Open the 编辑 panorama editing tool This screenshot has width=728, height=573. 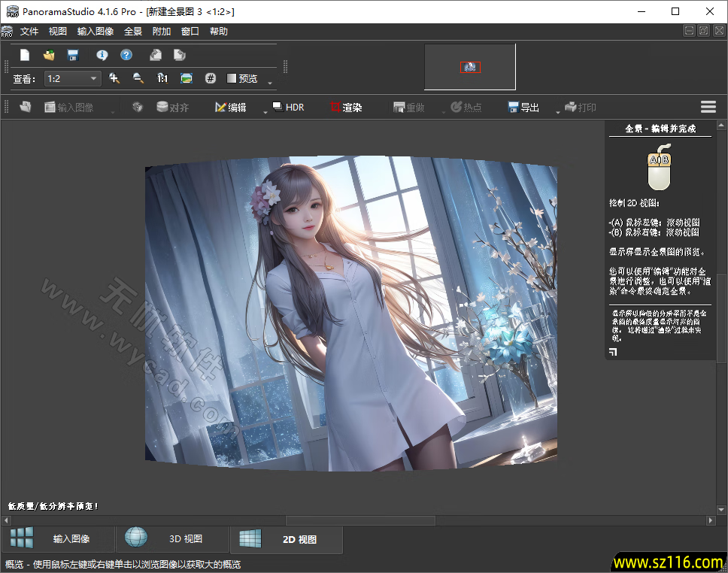[230, 107]
